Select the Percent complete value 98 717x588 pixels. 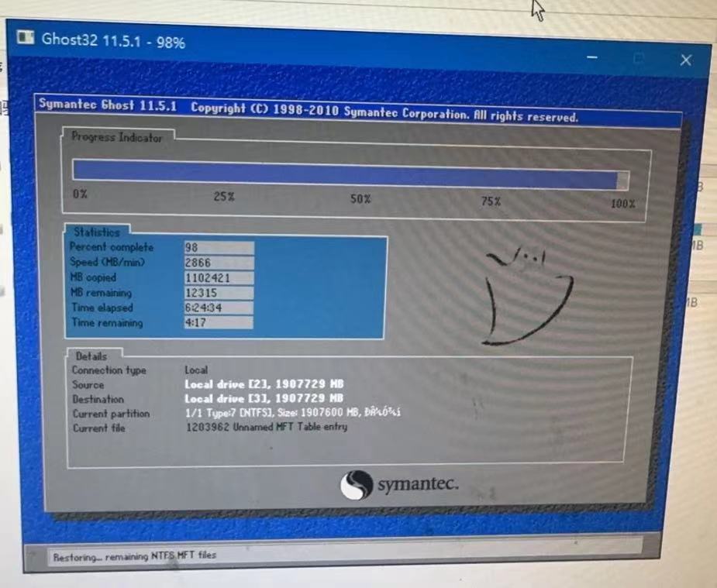point(219,248)
